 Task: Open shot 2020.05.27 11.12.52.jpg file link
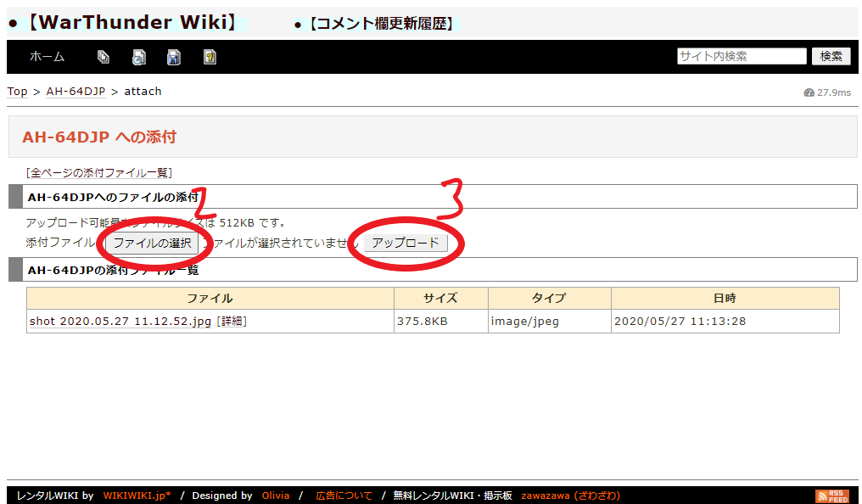coord(120,322)
